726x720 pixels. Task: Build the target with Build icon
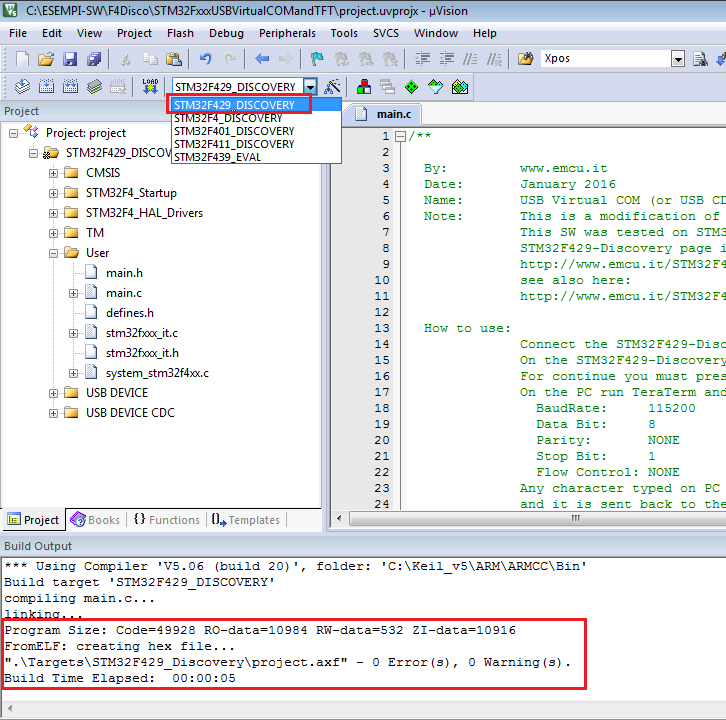[46, 87]
